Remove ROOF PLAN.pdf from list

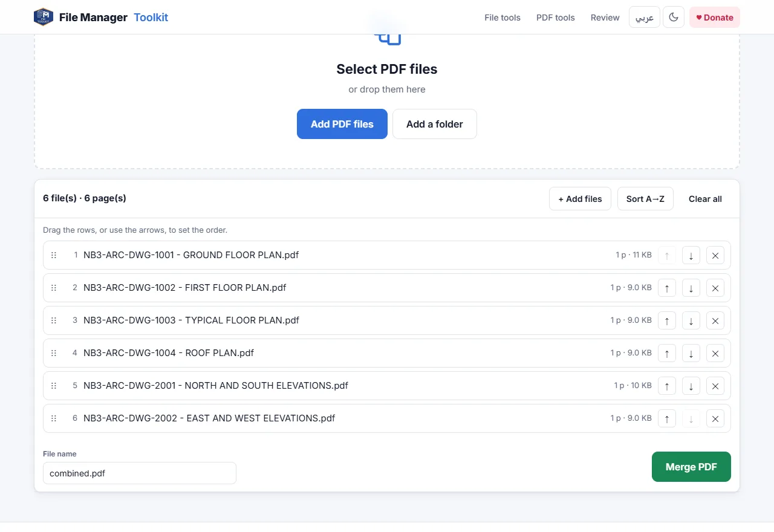[715, 353]
